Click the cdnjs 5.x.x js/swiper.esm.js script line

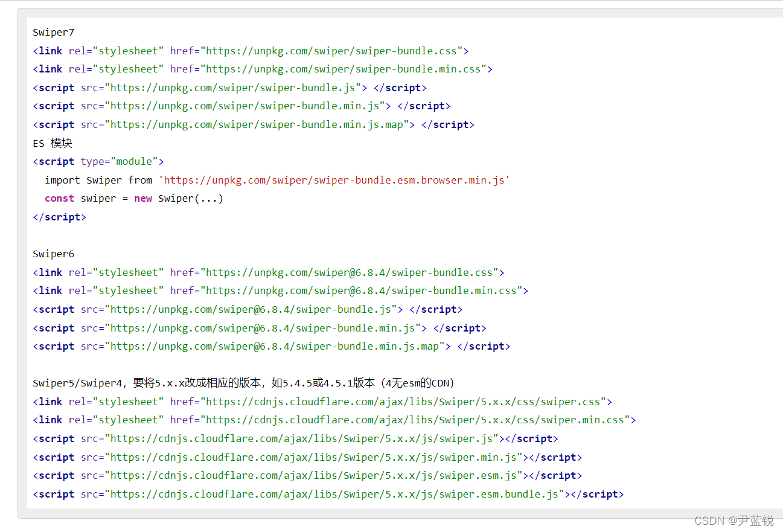pos(307,475)
